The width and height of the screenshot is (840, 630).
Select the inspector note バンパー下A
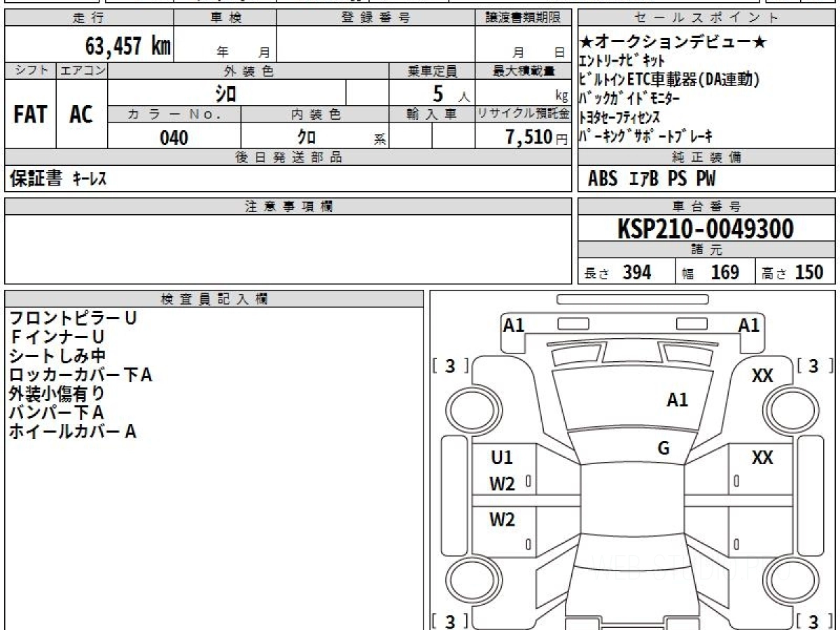point(57,413)
